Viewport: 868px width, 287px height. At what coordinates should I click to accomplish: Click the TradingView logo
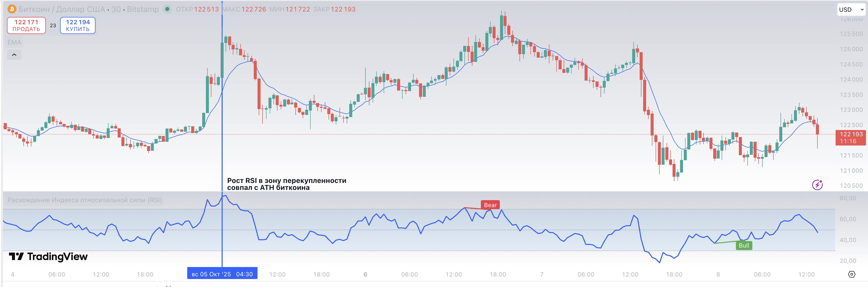pos(48,257)
